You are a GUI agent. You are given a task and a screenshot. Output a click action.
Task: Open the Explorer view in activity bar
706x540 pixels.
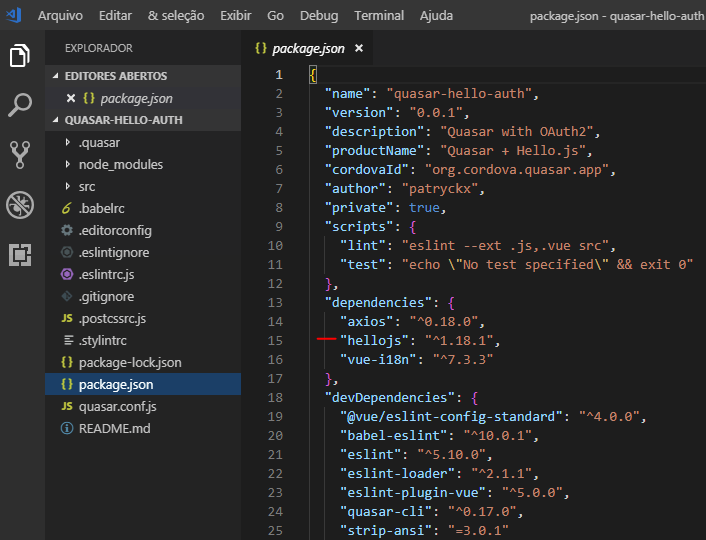[x=20, y=56]
